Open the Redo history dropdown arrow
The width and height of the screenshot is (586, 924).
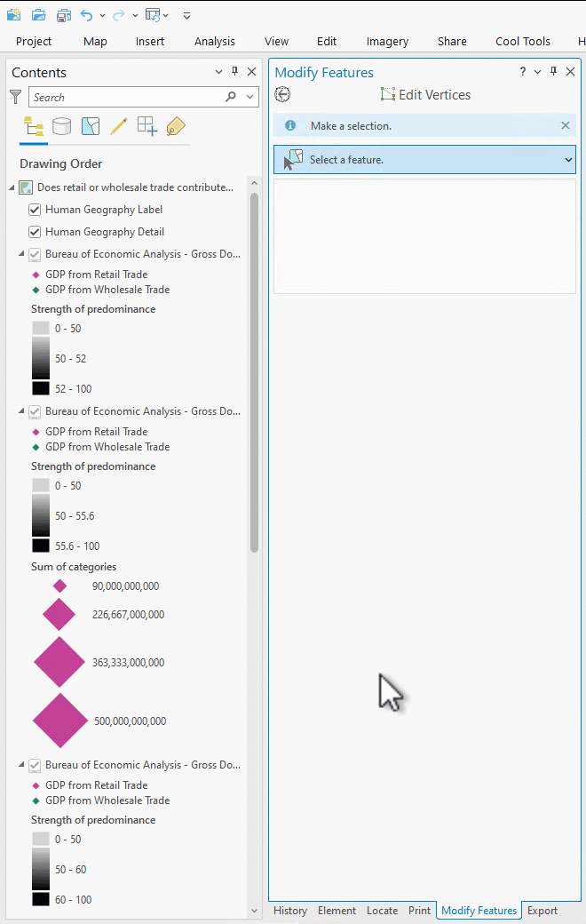coord(135,16)
